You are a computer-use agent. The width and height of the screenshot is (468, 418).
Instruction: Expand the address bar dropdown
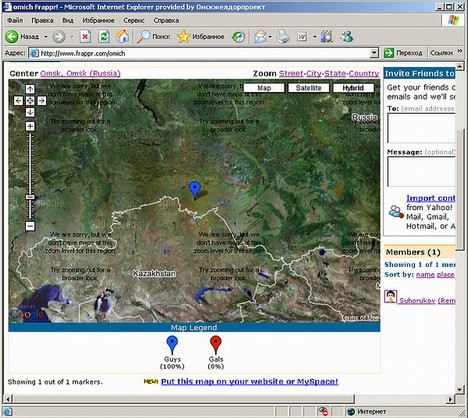tap(374, 53)
